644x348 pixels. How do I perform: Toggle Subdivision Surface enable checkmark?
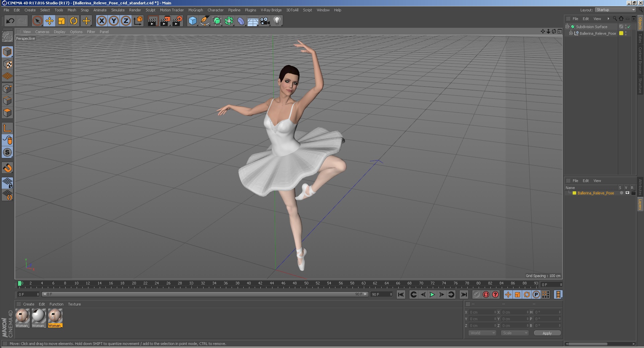629,27
